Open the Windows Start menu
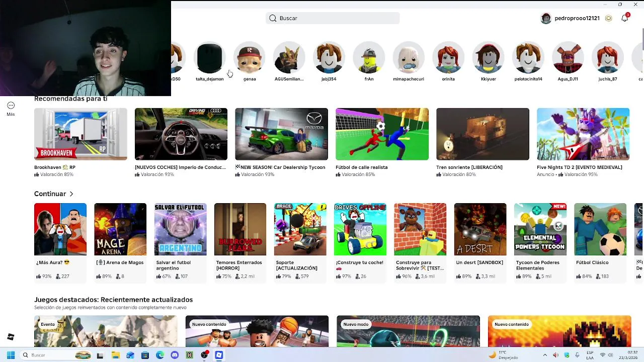 (11, 355)
